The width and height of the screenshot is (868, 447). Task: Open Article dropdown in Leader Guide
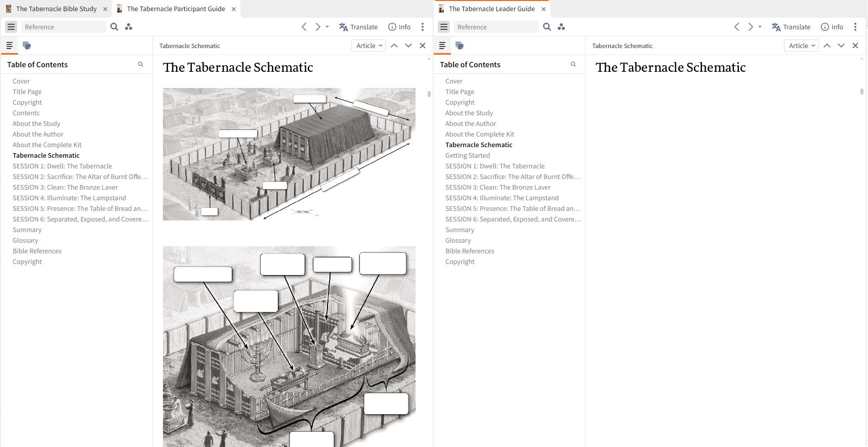point(802,46)
